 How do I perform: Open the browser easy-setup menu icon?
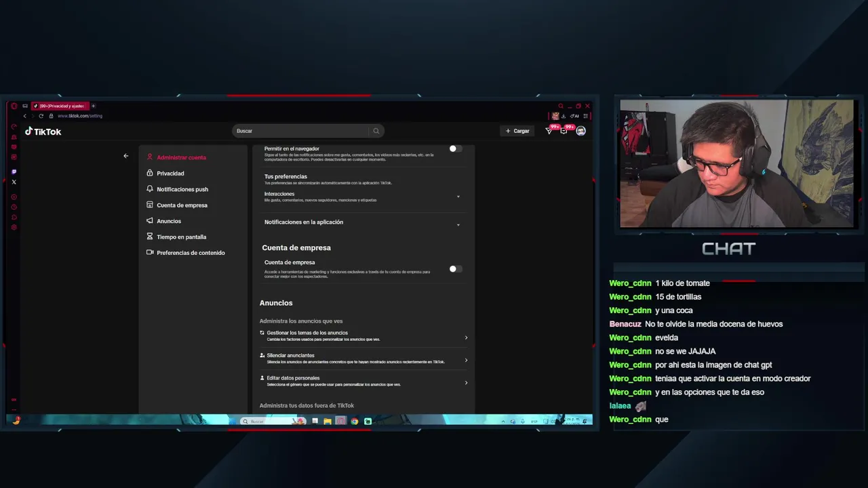click(586, 116)
